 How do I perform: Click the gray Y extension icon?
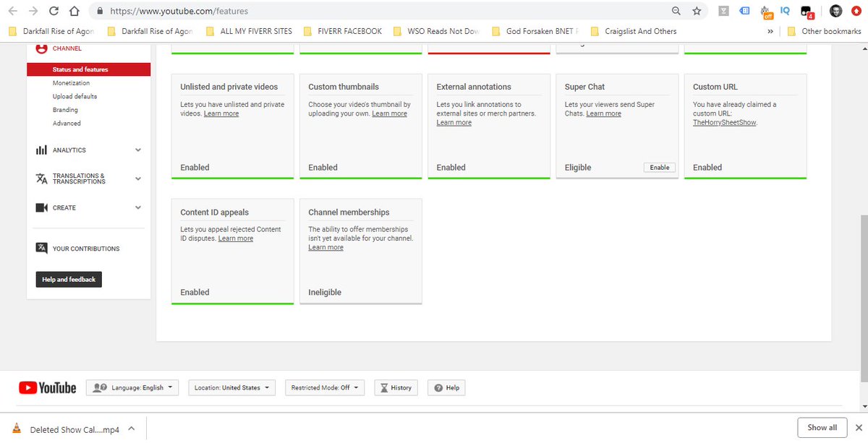[x=724, y=11]
